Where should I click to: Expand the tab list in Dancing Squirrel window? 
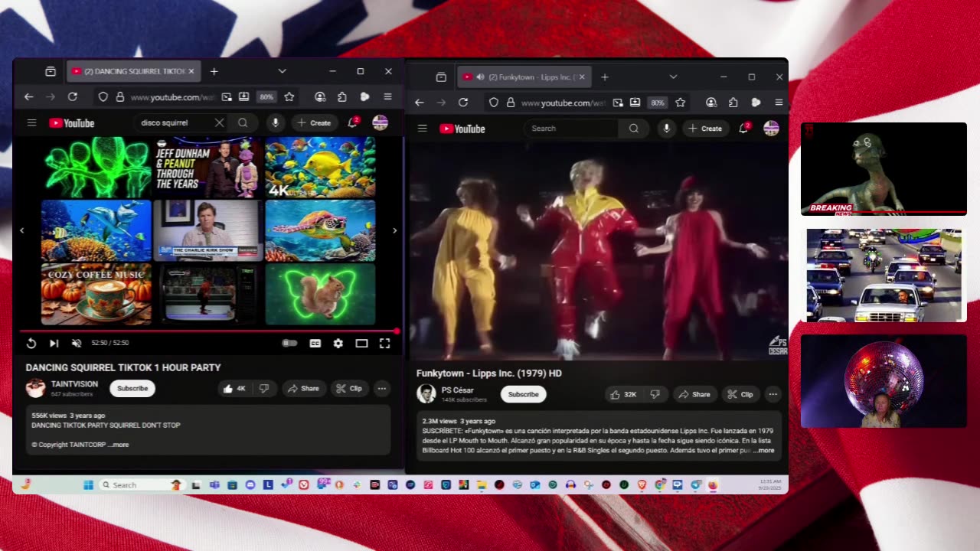[x=282, y=71]
